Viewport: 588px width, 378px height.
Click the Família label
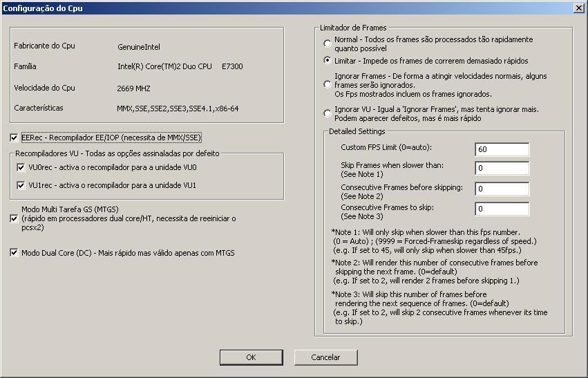pos(25,66)
